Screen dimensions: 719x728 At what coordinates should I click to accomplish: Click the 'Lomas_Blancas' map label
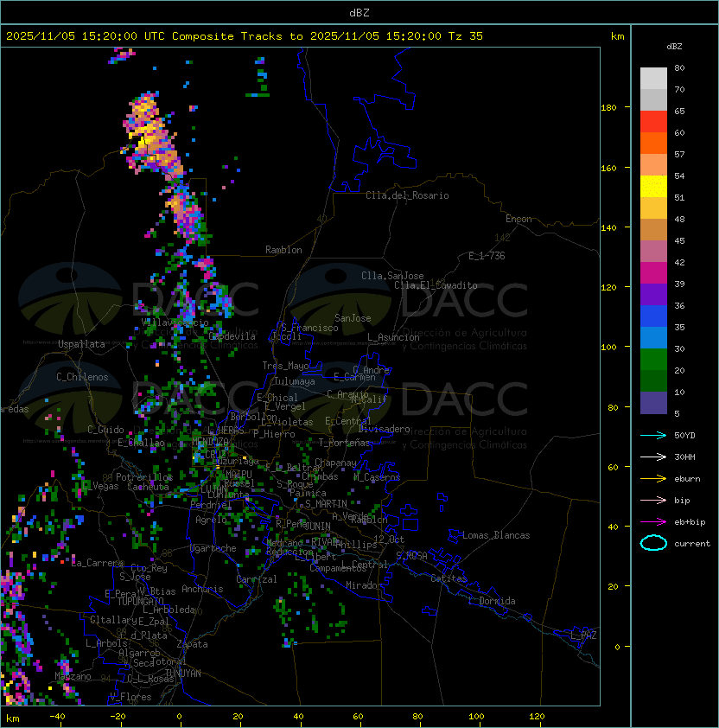coord(496,535)
